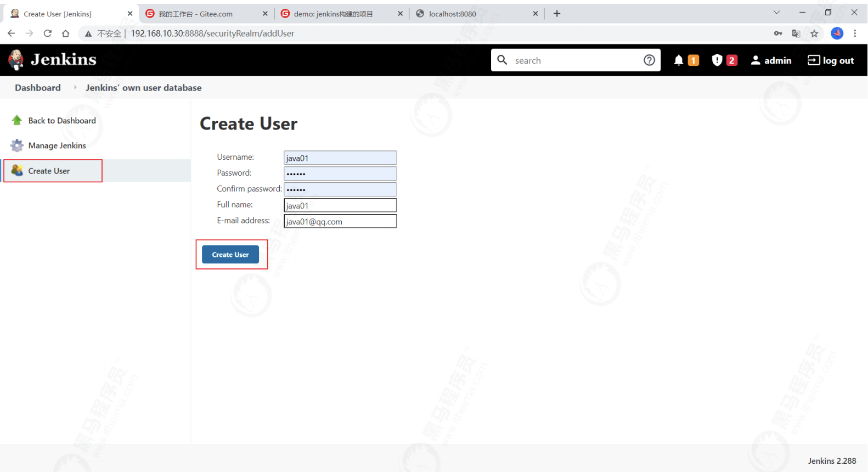Click the green Back to Dashboard arrow icon
The width and height of the screenshot is (868, 472).
[17, 120]
